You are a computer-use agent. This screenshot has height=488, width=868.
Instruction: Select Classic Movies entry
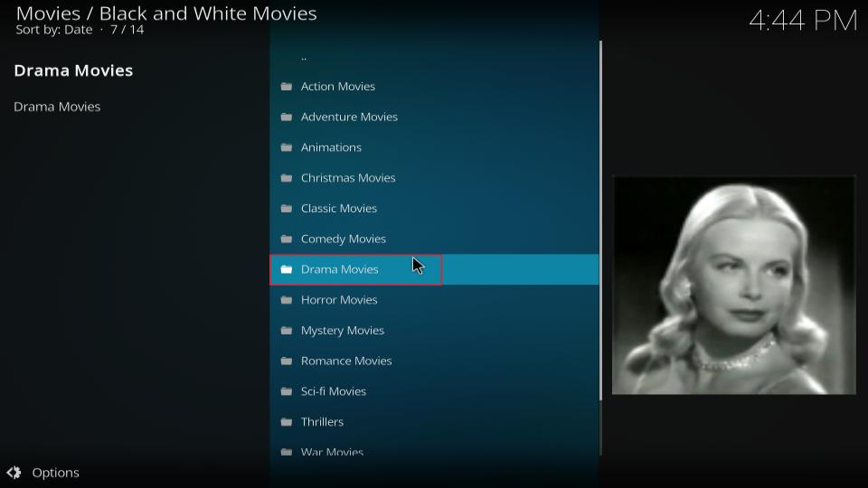434,208
